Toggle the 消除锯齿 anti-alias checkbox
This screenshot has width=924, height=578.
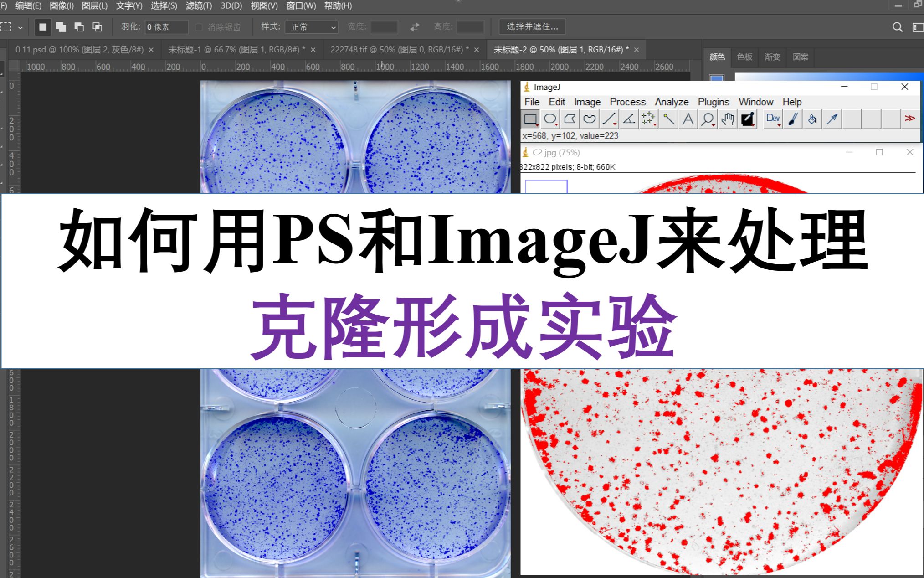pos(199,27)
